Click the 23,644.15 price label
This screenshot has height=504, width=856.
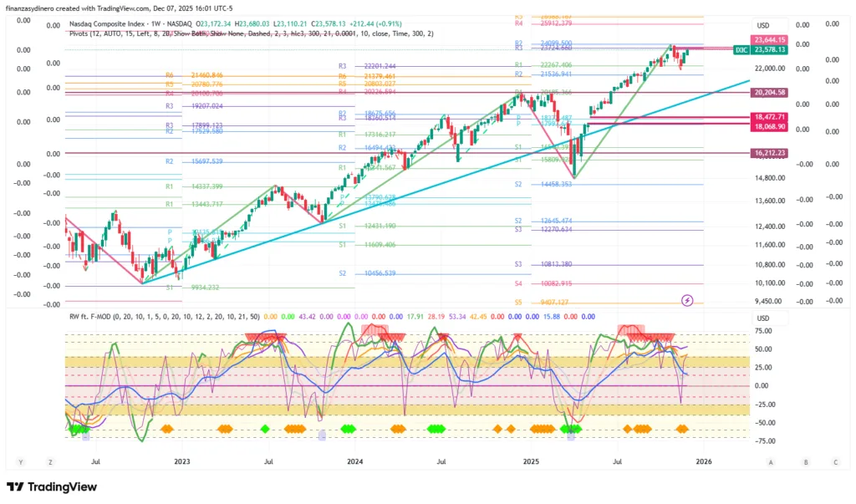[769, 39]
